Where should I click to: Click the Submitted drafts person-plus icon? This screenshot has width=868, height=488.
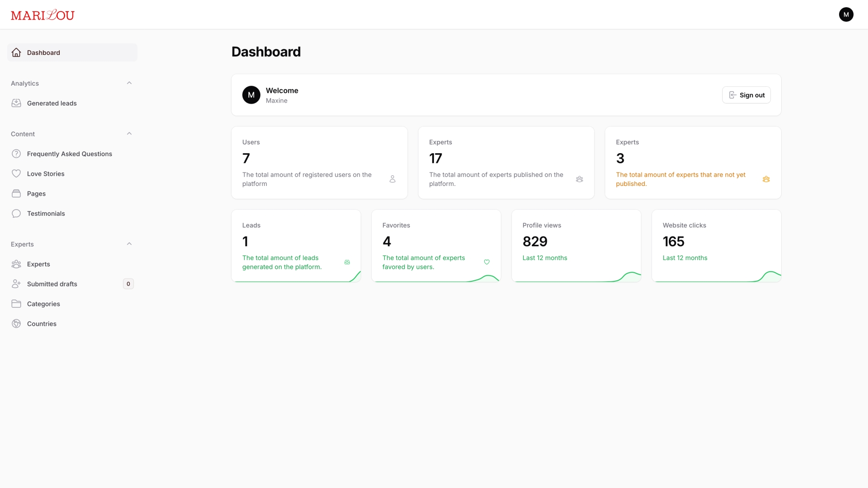click(x=16, y=284)
